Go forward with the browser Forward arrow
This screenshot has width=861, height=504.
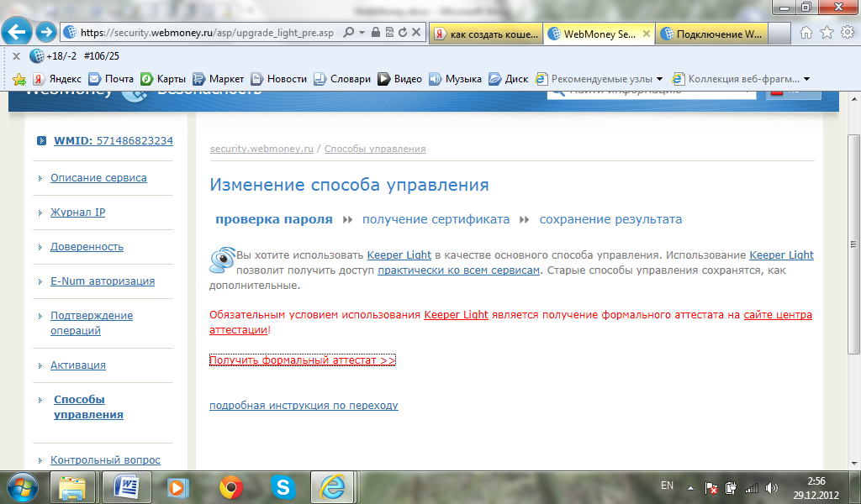click(x=46, y=33)
